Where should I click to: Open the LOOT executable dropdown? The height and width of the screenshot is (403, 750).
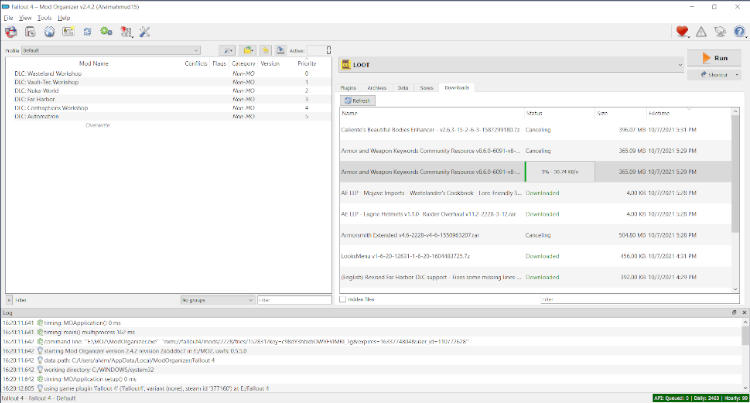coord(511,65)
